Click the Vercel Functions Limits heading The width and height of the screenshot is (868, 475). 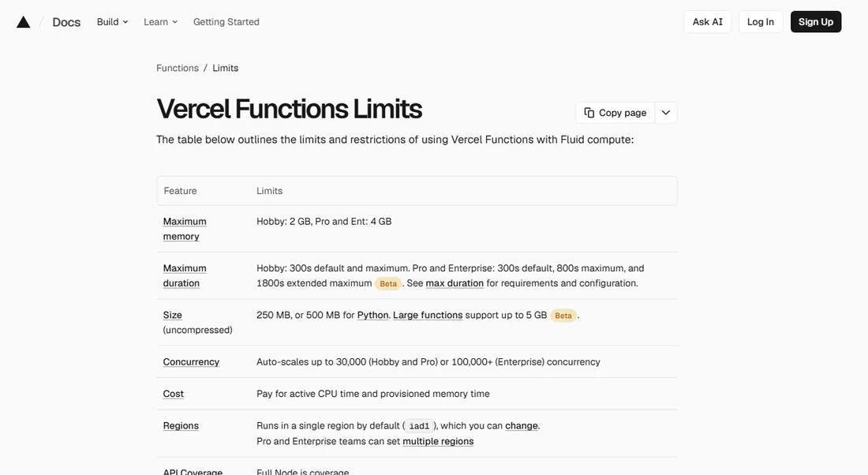289,109
